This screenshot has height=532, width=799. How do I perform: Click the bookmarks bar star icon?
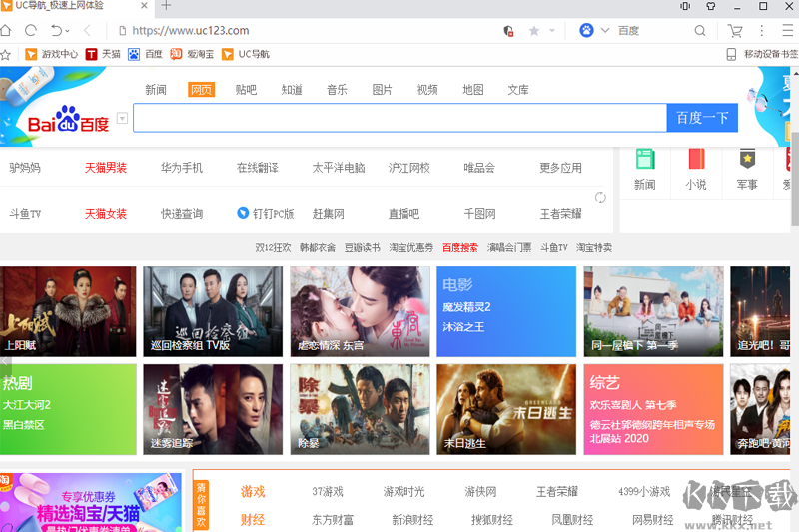[x=6, y=55]
